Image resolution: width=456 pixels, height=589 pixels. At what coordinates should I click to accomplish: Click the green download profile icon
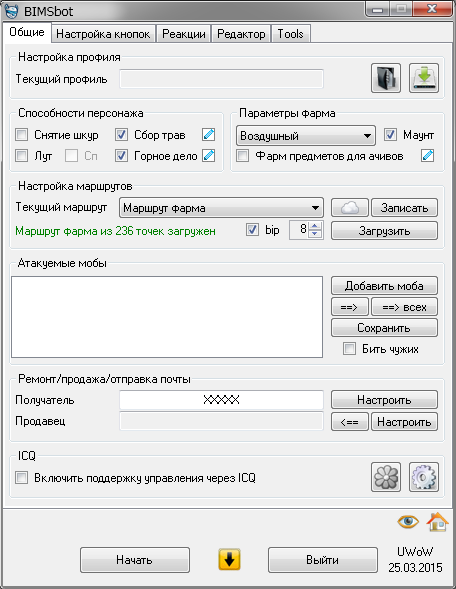coord(424,78)
